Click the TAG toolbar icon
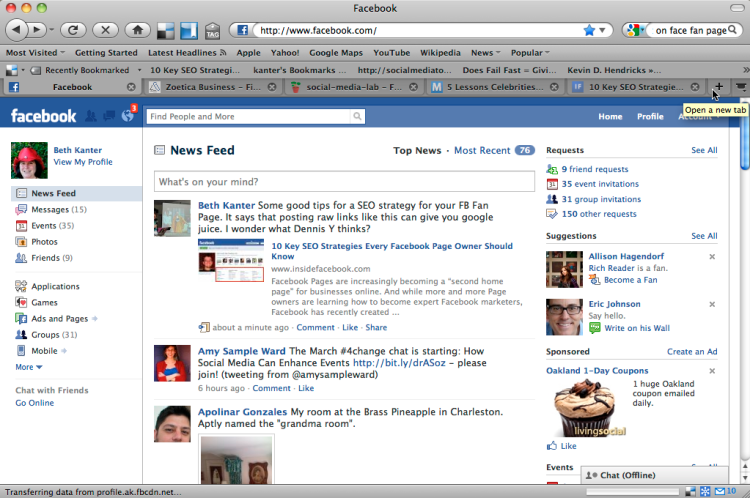 [x=212, y=31]
